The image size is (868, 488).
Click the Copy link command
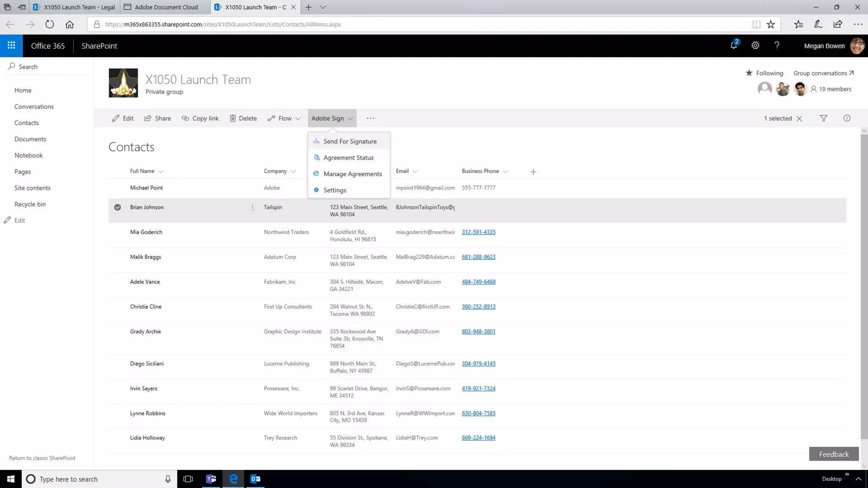pyautogui.click(x=200, y=118)
